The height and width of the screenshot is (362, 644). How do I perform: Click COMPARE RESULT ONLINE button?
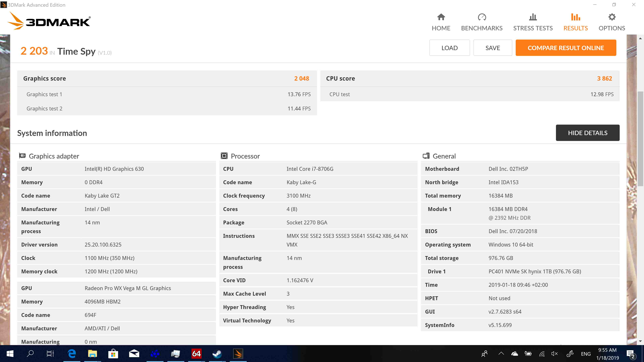(x=566, y=48)
